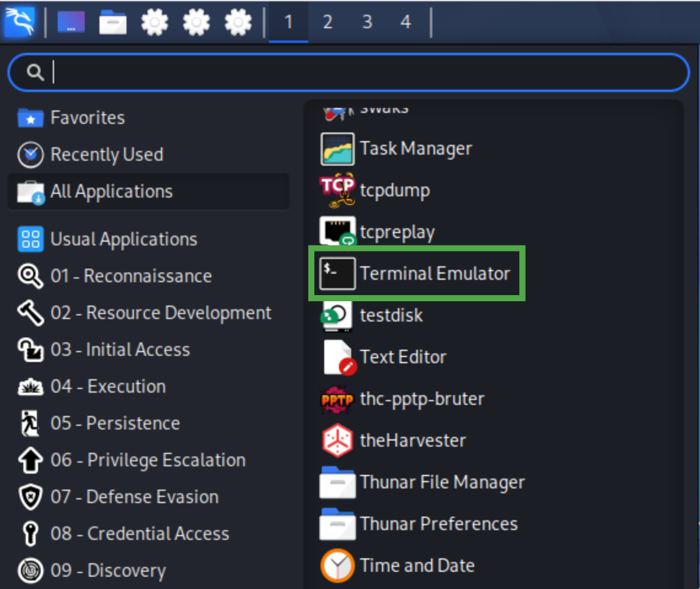Launch the terminal icon in the top panel

click(71, 21)
